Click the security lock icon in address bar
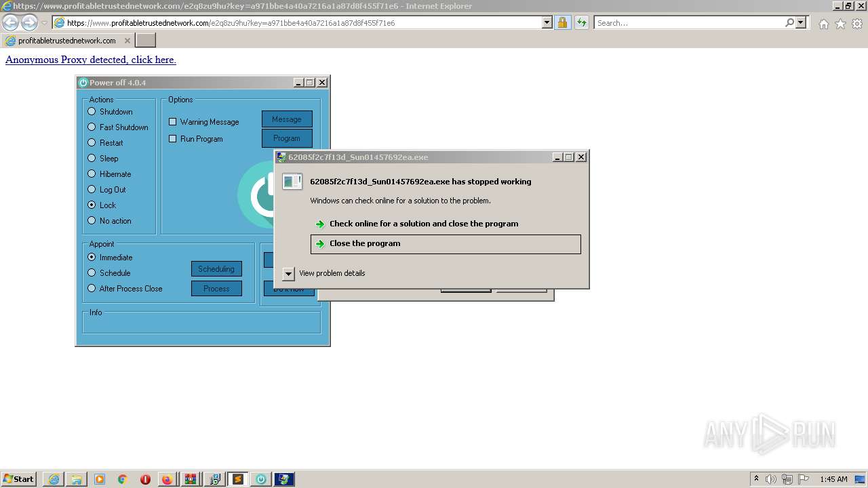This screenshot has height=488, width=868. coord(562,23)
